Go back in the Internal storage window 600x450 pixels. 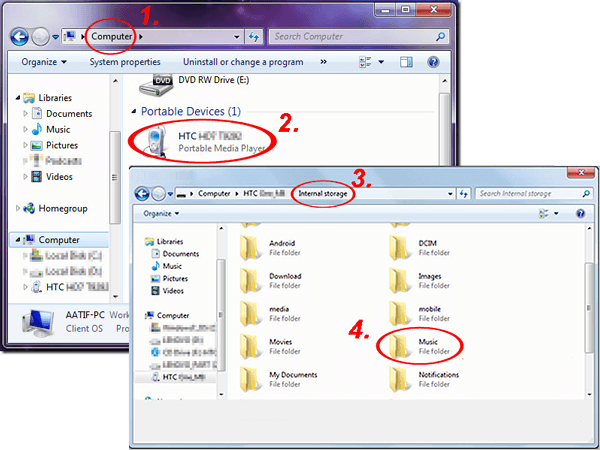142,194
